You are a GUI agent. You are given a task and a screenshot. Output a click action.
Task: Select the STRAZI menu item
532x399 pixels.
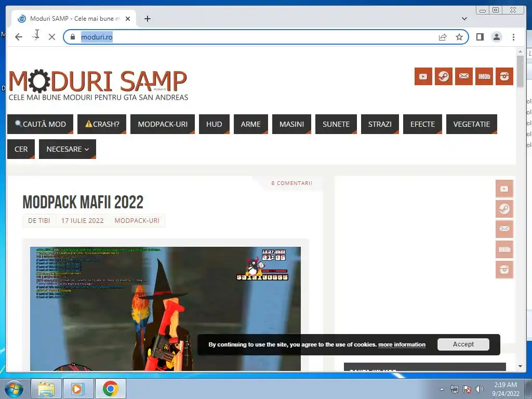point(380,124)
